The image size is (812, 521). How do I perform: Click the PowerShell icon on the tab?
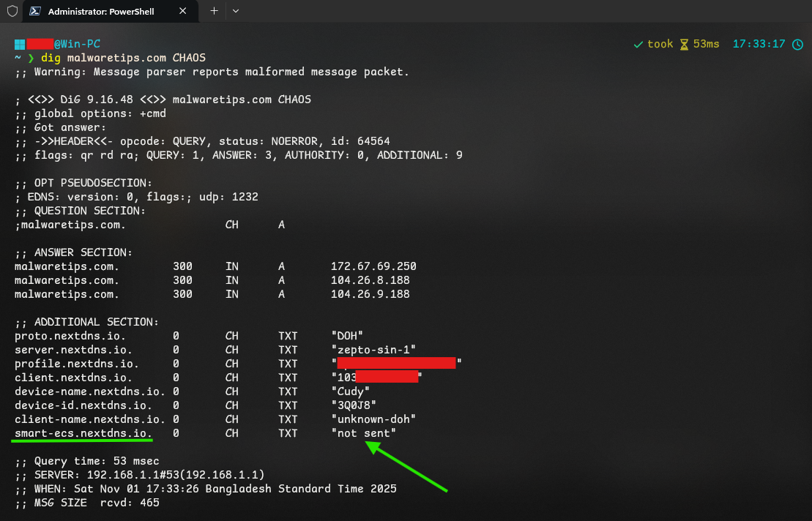34,11
